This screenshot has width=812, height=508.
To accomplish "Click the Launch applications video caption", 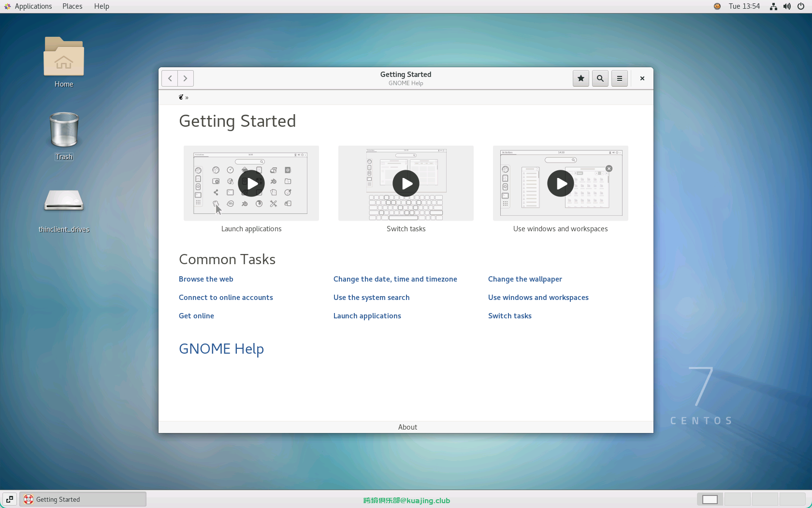I will coord(251,229).
